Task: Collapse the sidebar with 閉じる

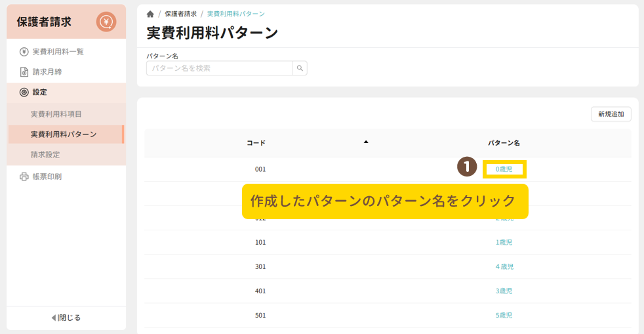Action: [66, 318]
